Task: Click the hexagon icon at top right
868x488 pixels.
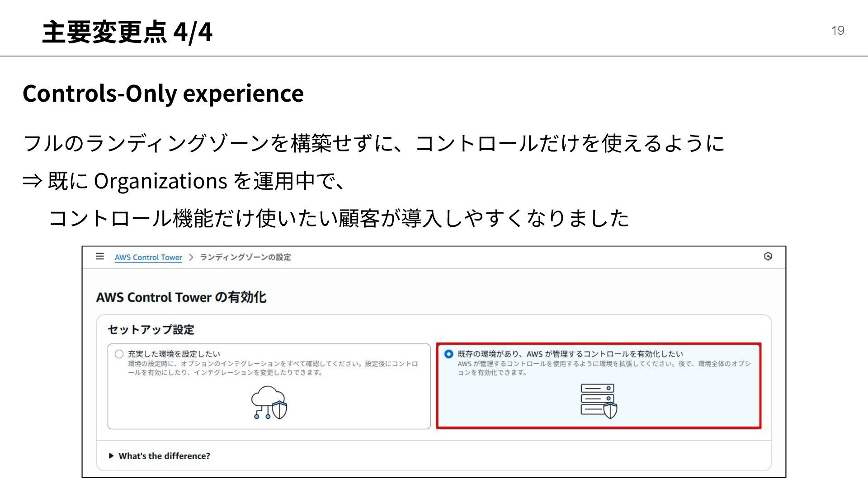Action: pos(768,256)
